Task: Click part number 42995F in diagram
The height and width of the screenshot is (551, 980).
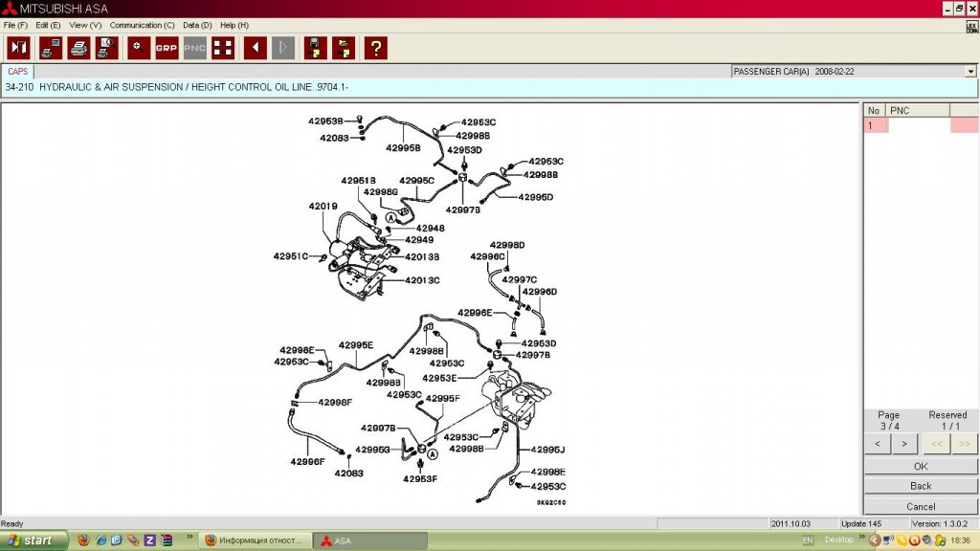Action: coord(442,399)
